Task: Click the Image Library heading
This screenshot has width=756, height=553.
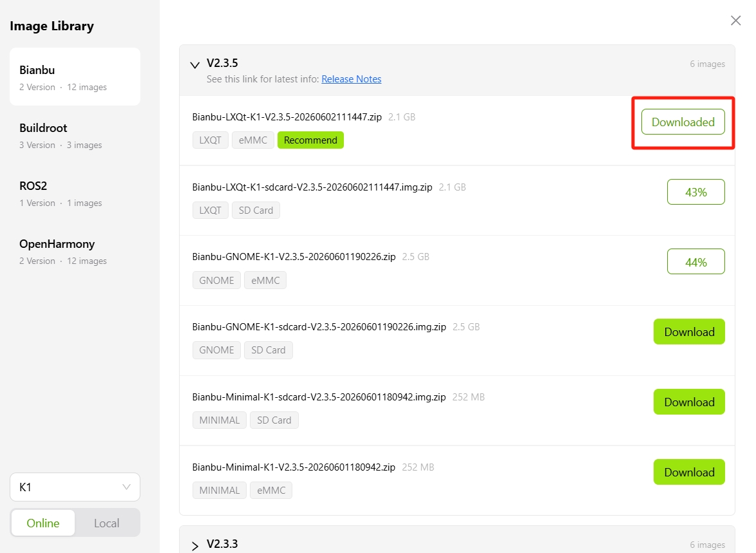Action: click(x=52, y=26)
